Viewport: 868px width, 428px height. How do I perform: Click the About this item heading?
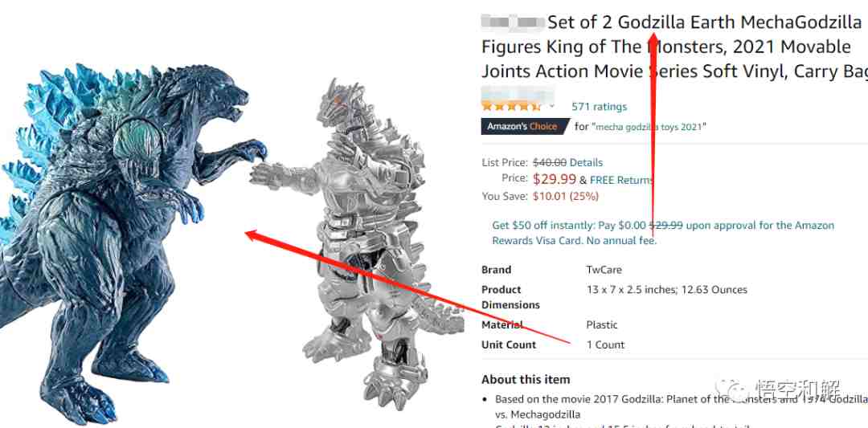click(526, 380)
